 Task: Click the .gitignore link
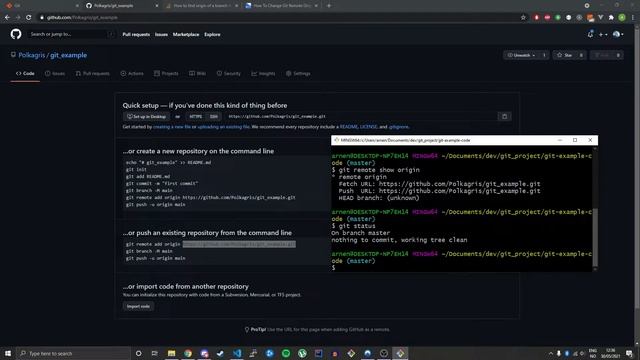tap(398, 127)
